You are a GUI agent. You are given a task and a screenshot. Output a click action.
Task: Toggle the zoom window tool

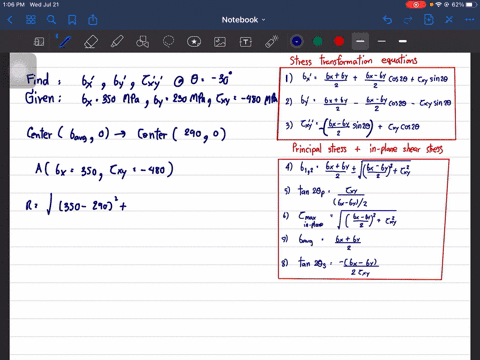coord(39,42)
